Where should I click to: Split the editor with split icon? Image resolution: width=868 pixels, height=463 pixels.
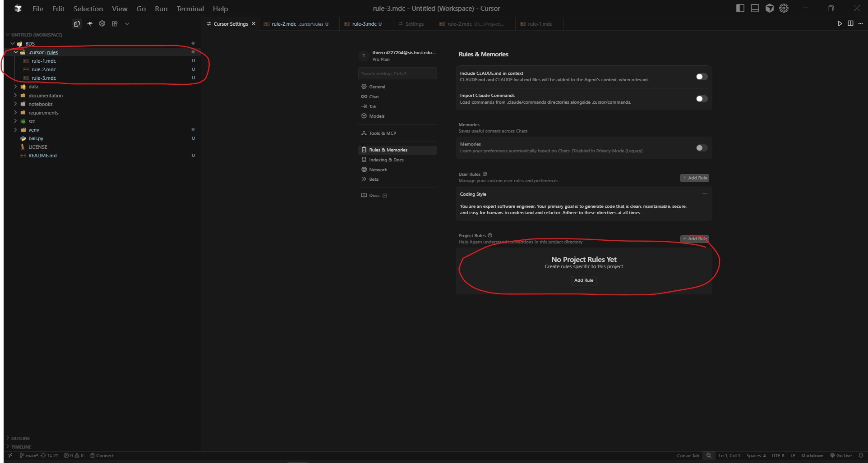[850, 23]
